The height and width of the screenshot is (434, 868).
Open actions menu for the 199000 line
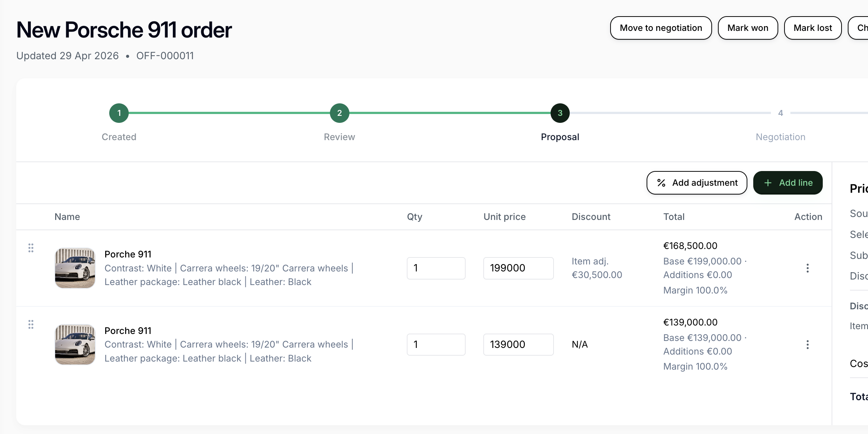click(x=807, y=268)
